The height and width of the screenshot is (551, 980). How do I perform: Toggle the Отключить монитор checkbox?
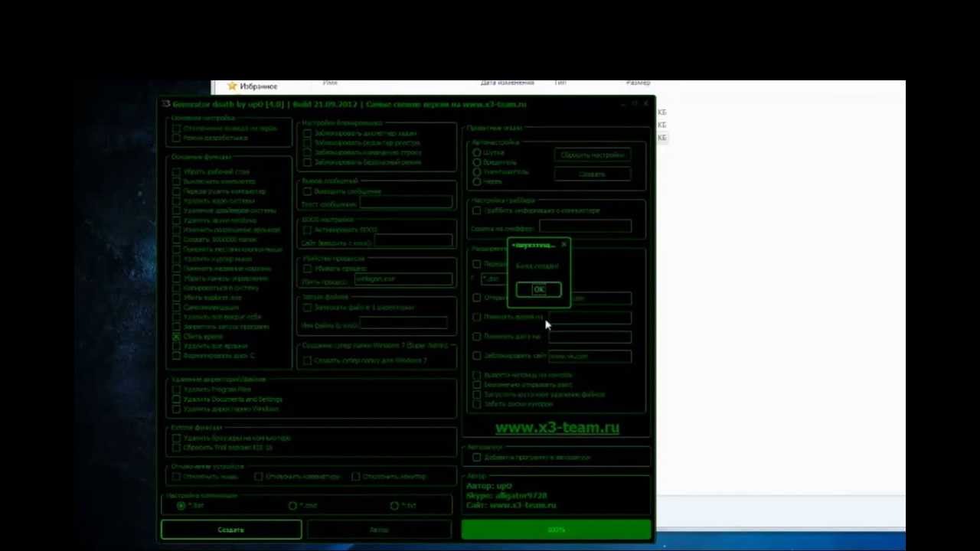356,477
